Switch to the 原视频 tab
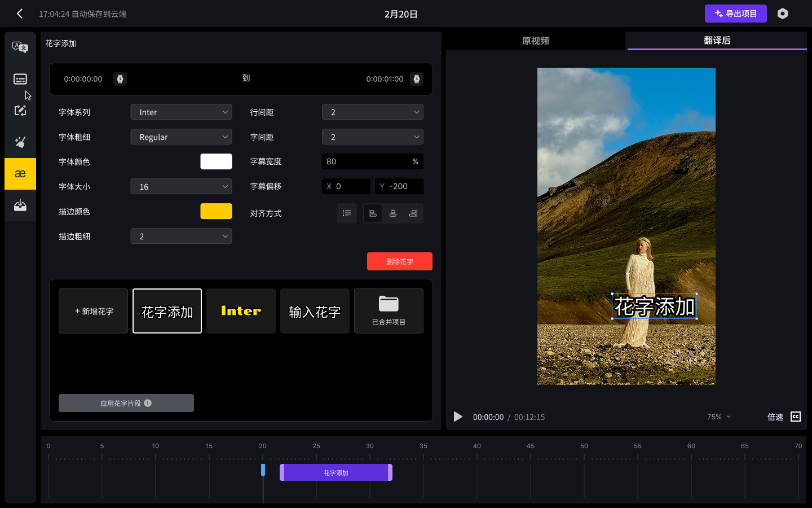Image resolution: width=812 pixels, height=508 pixels. (535, 41)
